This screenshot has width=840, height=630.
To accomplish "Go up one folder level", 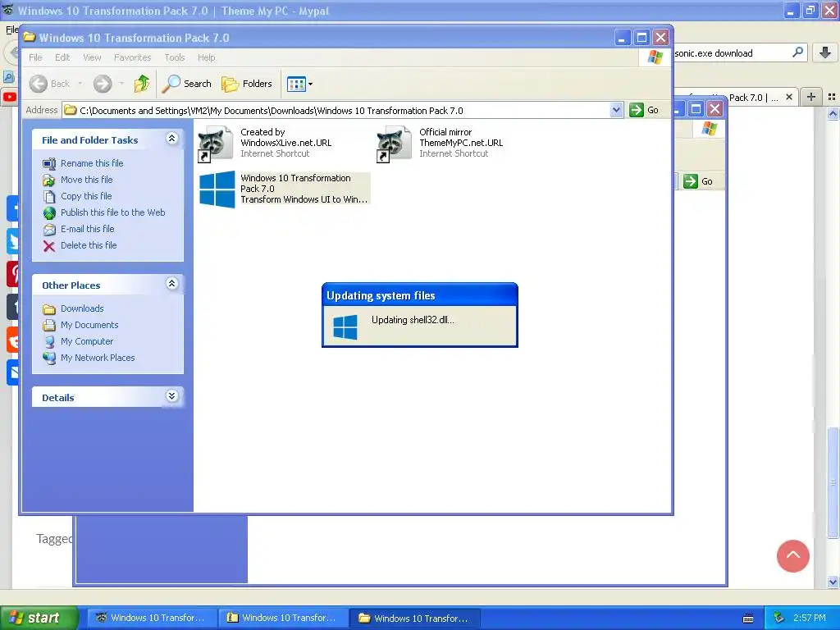I will point(142,84).
